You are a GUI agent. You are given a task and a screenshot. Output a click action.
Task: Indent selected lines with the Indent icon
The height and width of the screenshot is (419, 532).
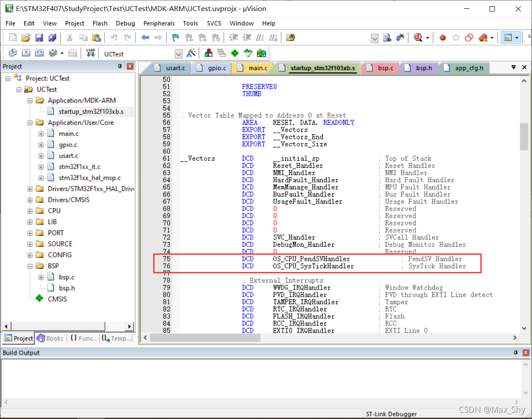234,38
